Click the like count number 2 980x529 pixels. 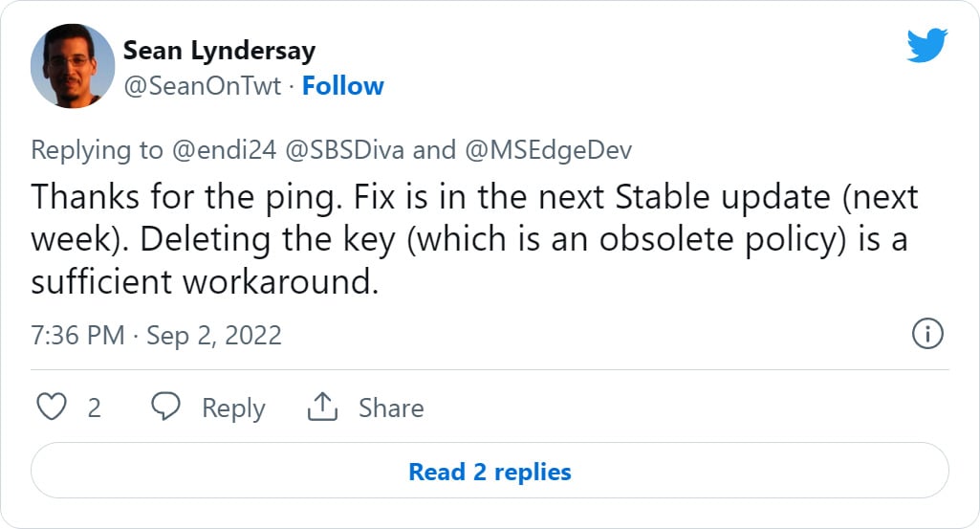(x=94, y=408)
